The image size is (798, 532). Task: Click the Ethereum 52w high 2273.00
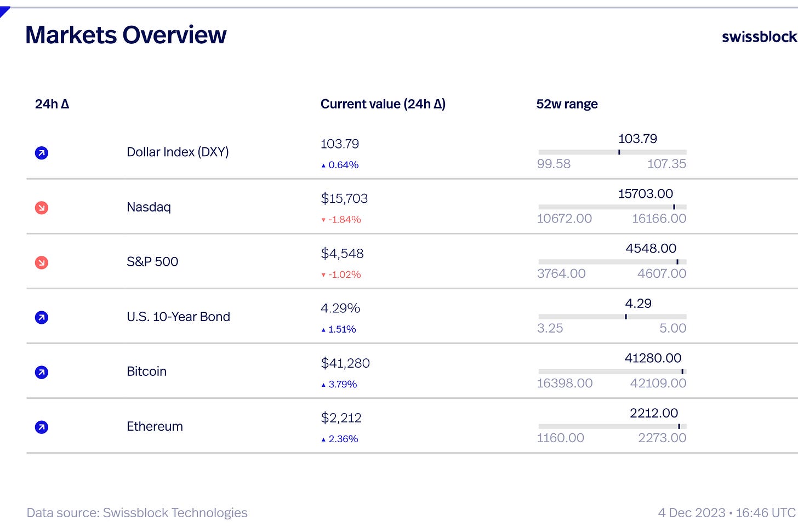662,438
